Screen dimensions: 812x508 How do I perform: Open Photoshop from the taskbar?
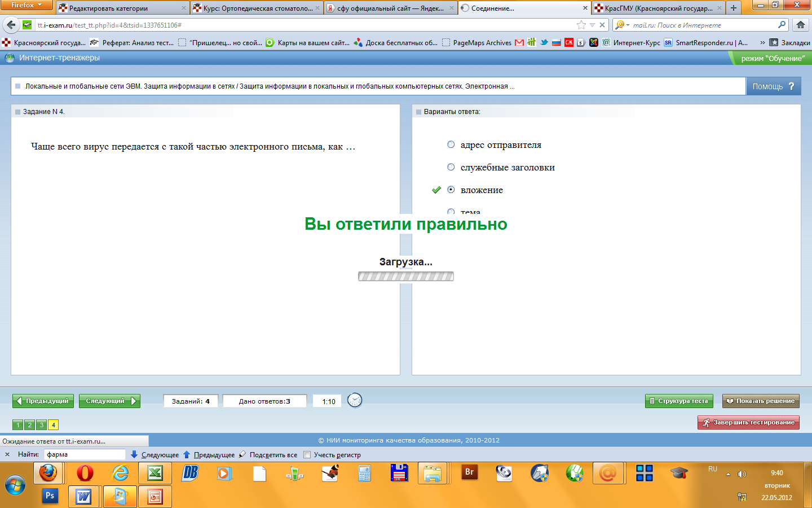50,496
